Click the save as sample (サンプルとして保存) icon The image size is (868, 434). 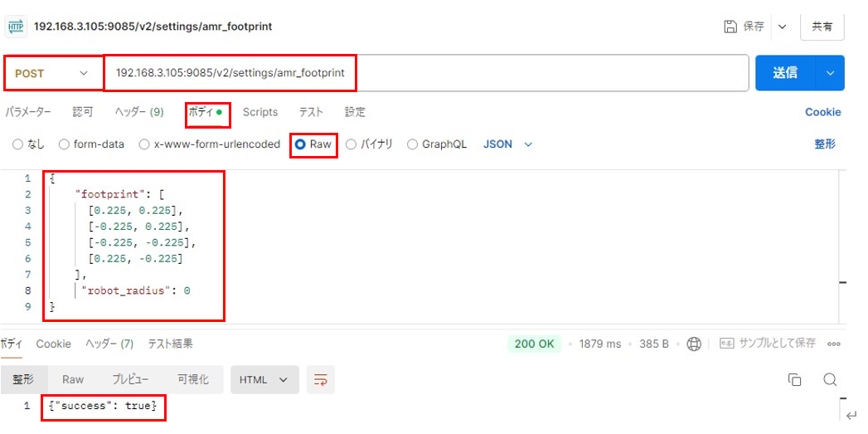click(x=727, y=344)
